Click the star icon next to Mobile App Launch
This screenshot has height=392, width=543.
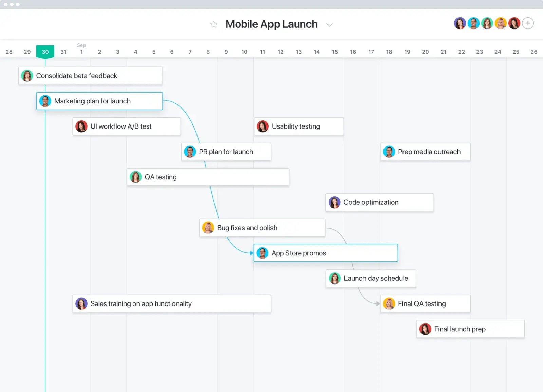213,24
